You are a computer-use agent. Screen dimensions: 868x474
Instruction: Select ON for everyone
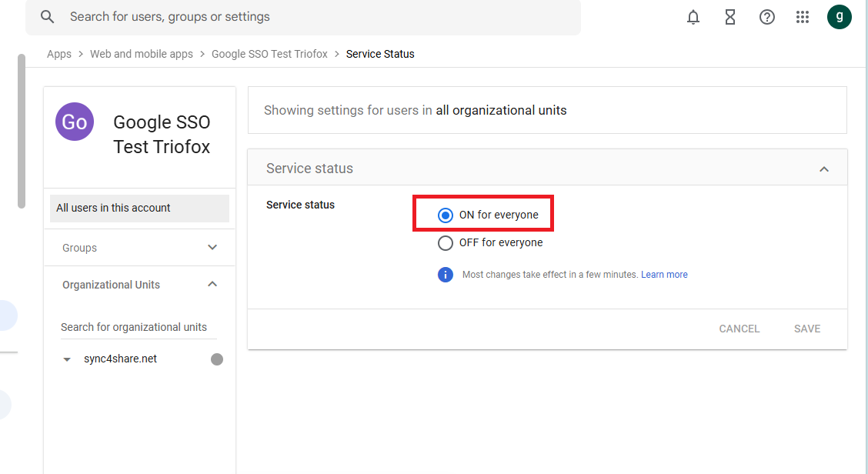tap(445, 215)
